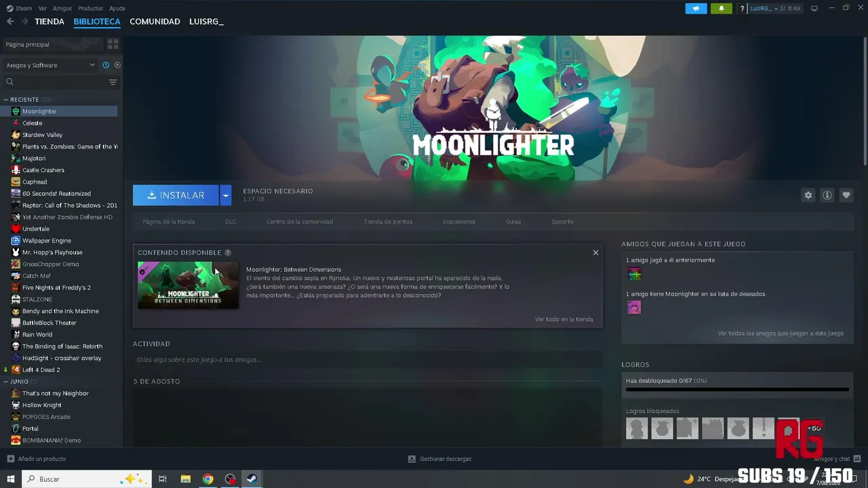This screenshot has width=868, height=488.
Task: Click the achievements progress bar
Action: (737, 390)
